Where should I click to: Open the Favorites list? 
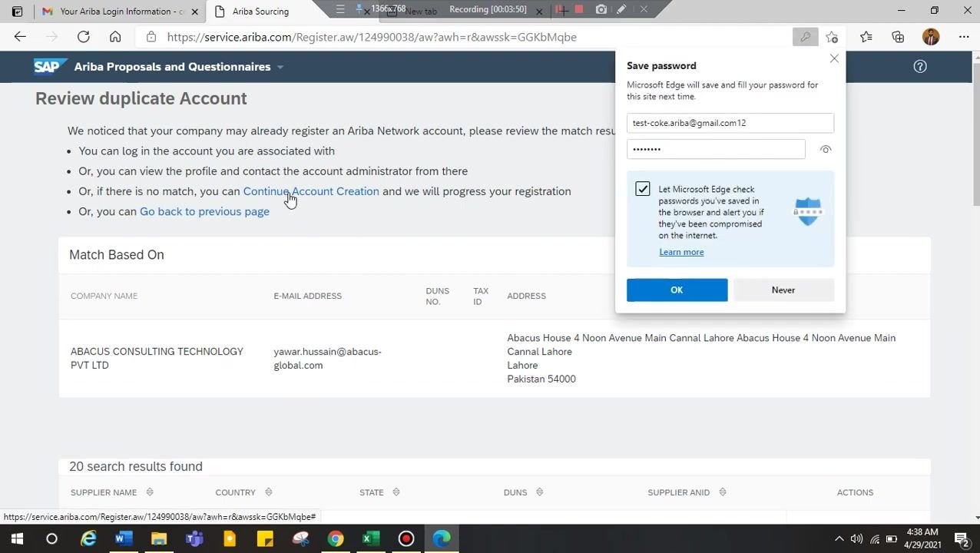click(866, 37)
